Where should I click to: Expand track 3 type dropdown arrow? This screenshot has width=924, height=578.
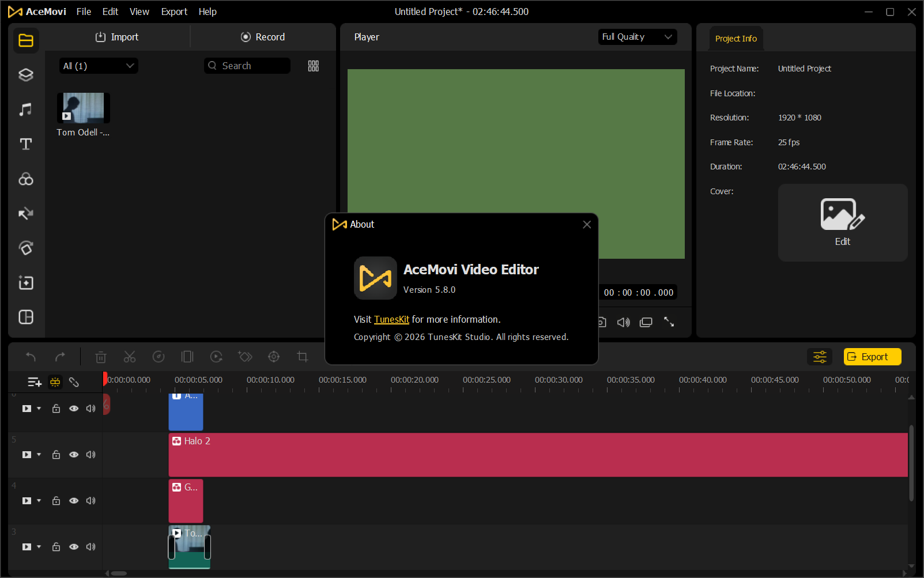click(39, 547)
